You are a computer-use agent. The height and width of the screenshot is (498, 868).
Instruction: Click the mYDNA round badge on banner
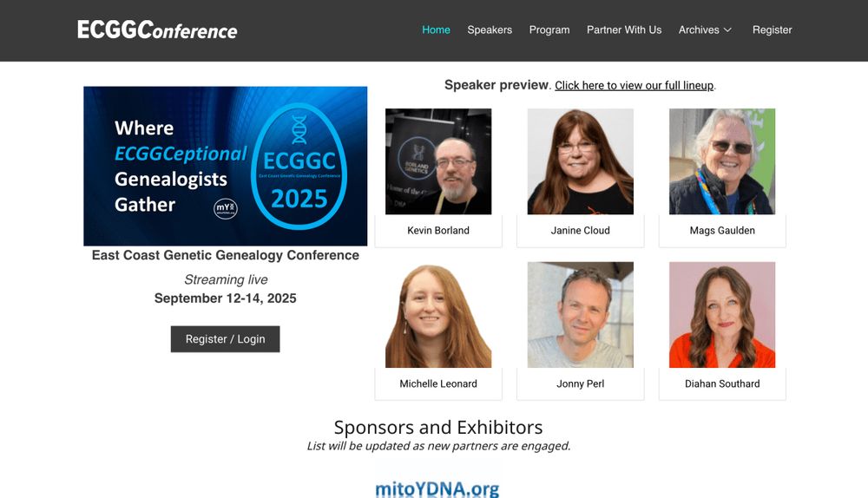point(226,208)
